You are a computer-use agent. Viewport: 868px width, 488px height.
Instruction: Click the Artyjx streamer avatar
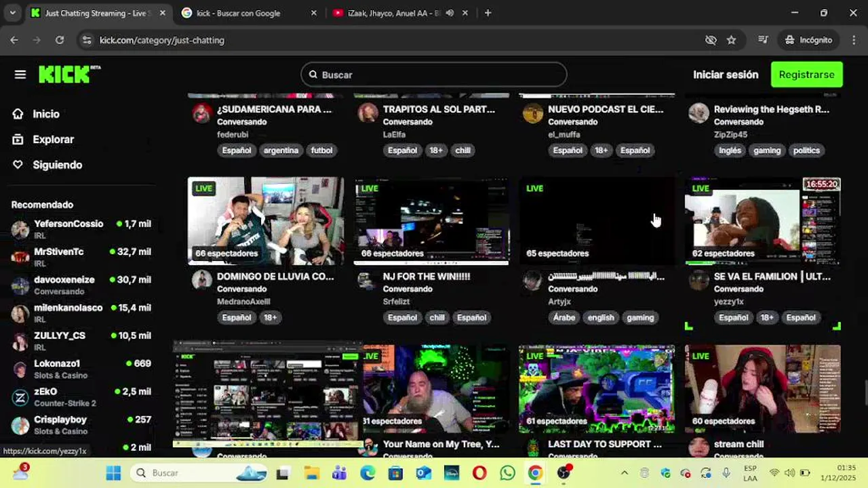[533, 280]
